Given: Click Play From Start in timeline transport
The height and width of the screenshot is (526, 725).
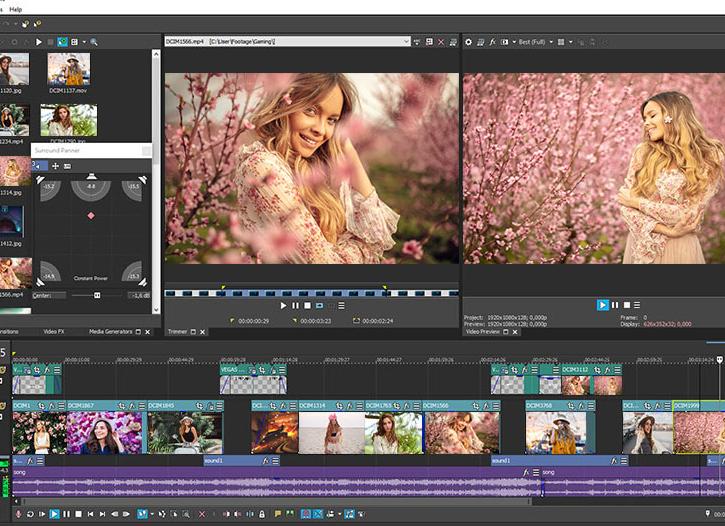Looking at the screenshot, I should point(42,514).
